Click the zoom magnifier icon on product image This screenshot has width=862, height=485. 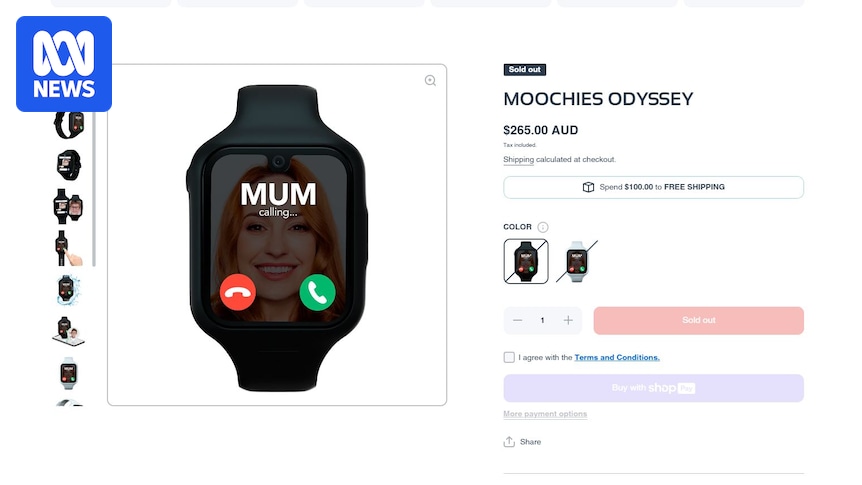coord(430,81)
